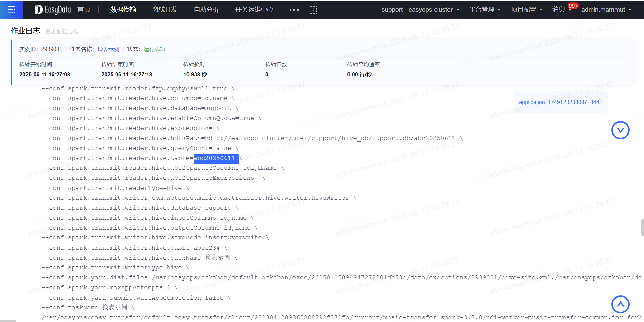
Task: Click the 运行成功 status text
Action: tap(154, 49)
